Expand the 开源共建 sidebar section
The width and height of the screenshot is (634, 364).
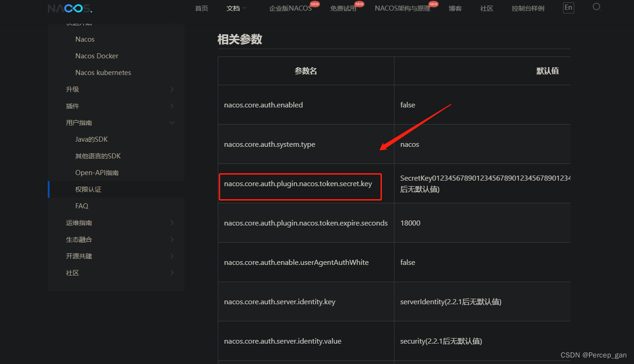120,256
